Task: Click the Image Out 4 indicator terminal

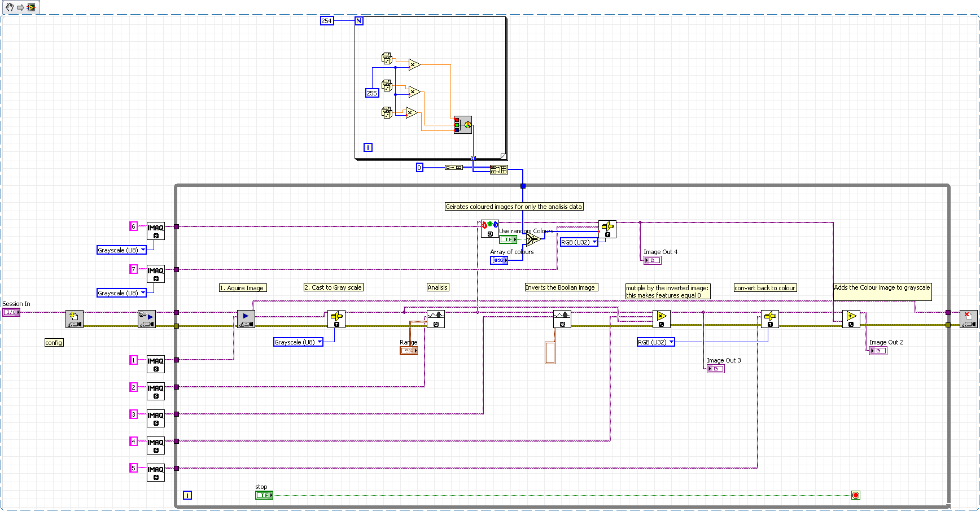Action: pyautogui.click(x=652, y=260)
